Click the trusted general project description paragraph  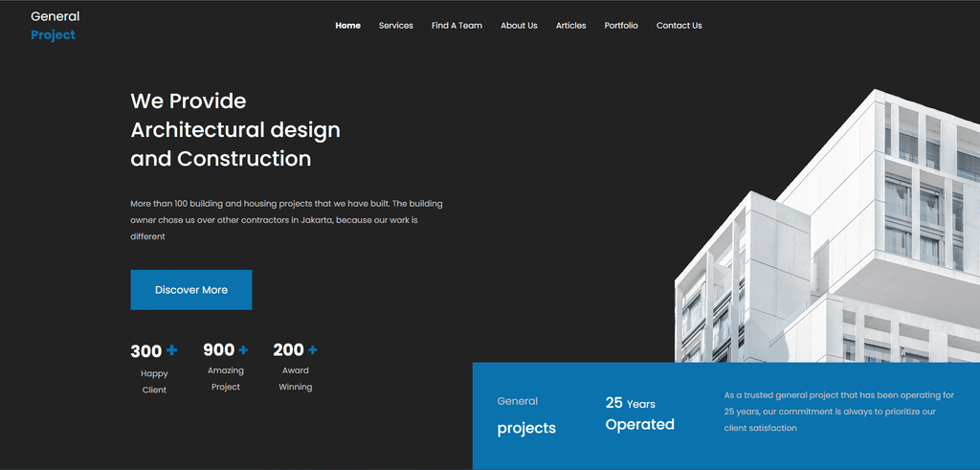tap(839, 412)
